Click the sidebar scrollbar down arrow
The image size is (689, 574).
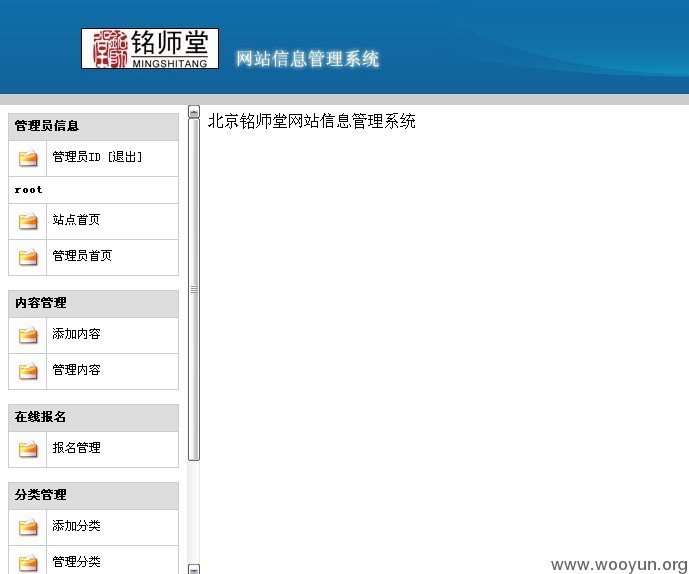(194, 569)
